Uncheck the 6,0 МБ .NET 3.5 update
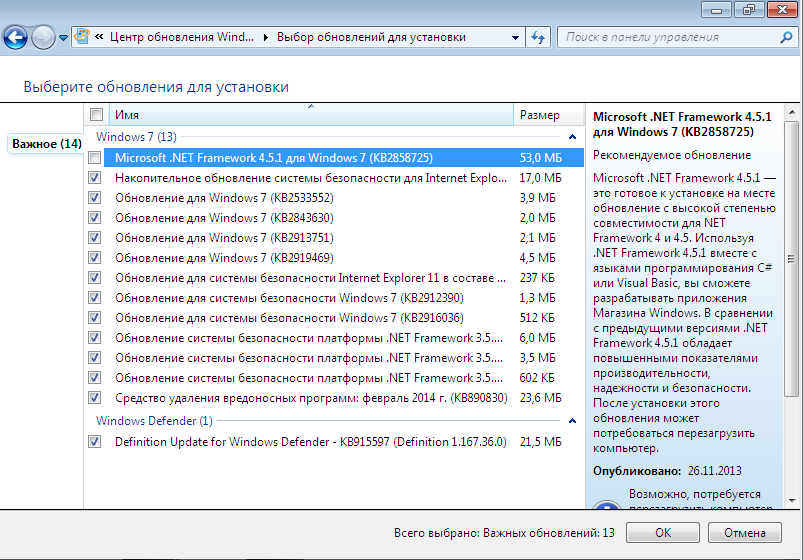Screen dimensions: 803x560 (x=94, y=338)
